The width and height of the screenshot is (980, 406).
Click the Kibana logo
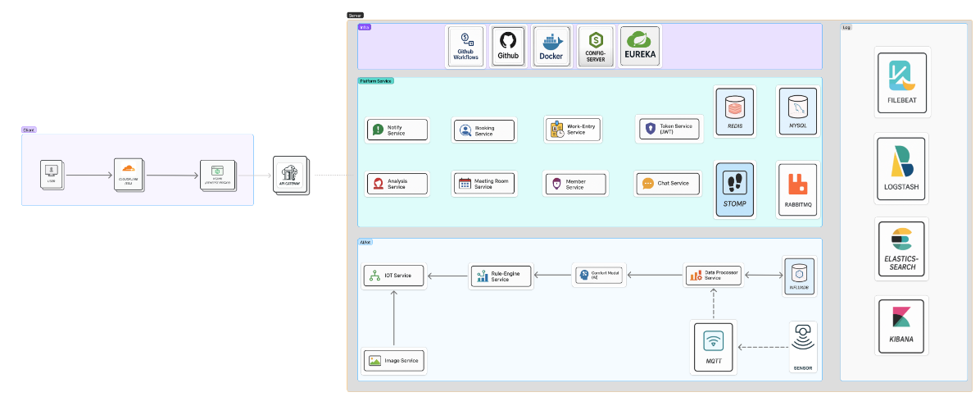(901, 317)
